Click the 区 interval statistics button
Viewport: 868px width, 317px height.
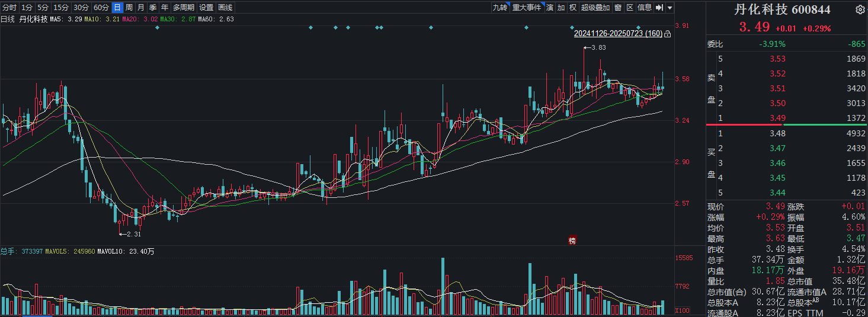coord(630,8)
